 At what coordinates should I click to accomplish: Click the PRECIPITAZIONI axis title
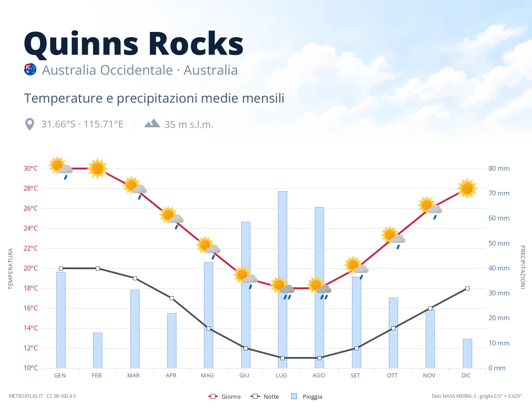click(x=522, y=267)
